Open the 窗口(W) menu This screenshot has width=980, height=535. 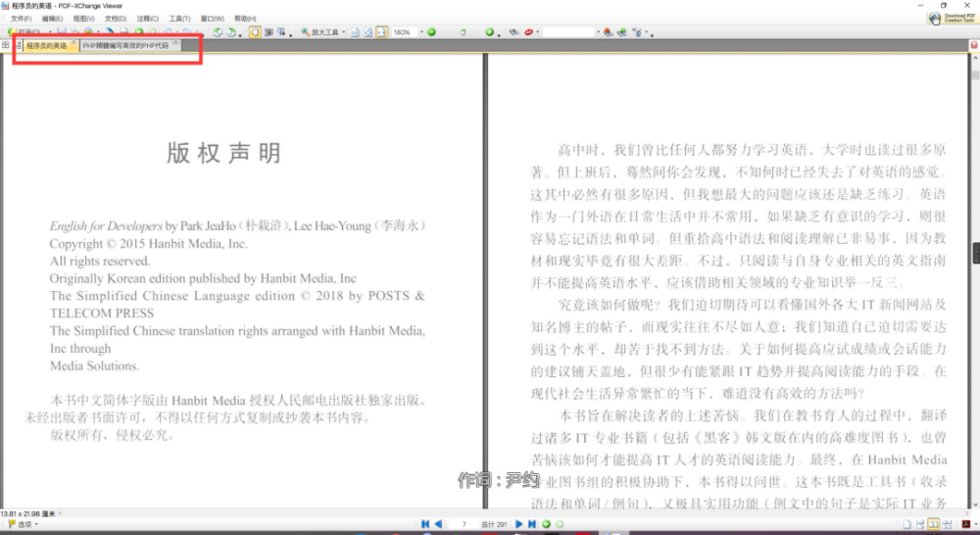tap(212, 19)
